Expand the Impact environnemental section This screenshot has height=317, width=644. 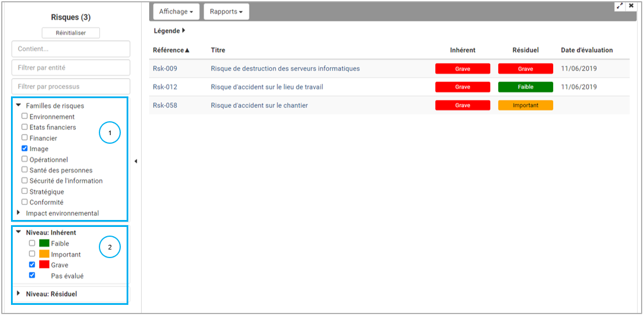(x=19, y=213)
